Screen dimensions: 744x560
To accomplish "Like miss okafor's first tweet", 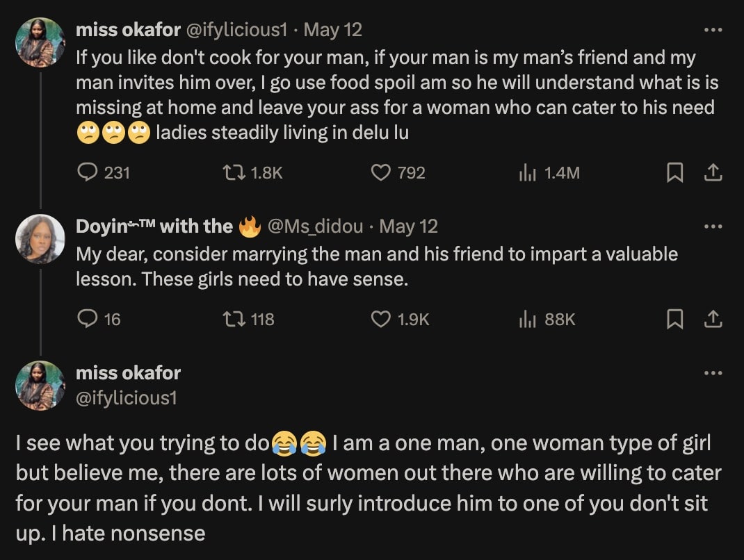I will [380, 173].
